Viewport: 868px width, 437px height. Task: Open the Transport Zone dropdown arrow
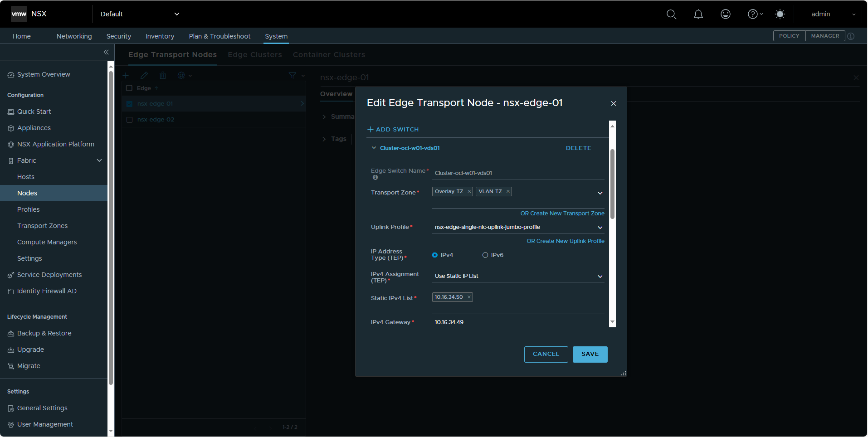[x=600, y=193]
